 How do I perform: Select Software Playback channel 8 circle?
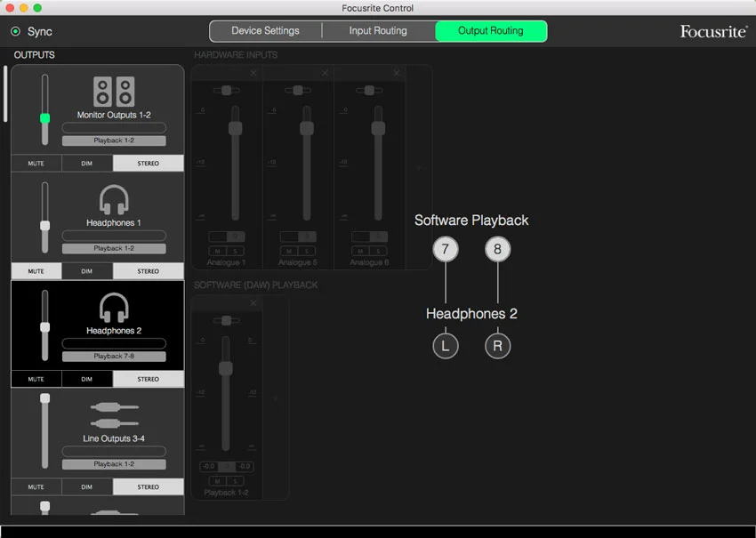coord(497,249)
